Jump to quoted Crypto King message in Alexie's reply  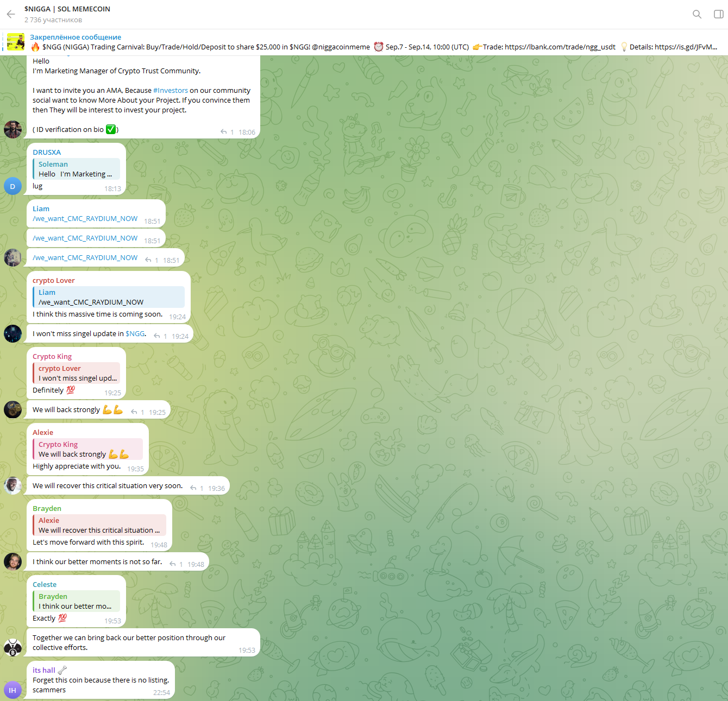[87, 449]
